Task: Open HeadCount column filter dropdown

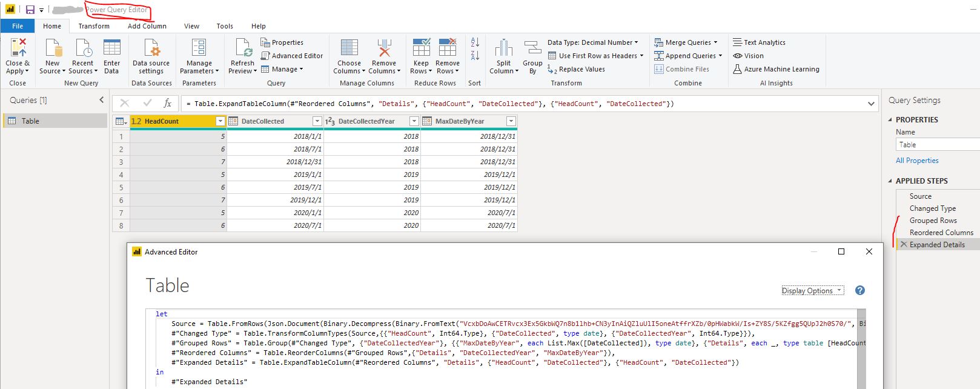Action: coord(220,121)
